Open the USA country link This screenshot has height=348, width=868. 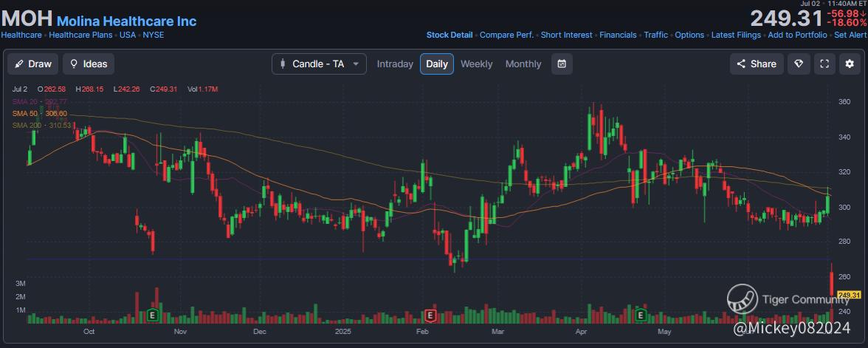point(128,35)
